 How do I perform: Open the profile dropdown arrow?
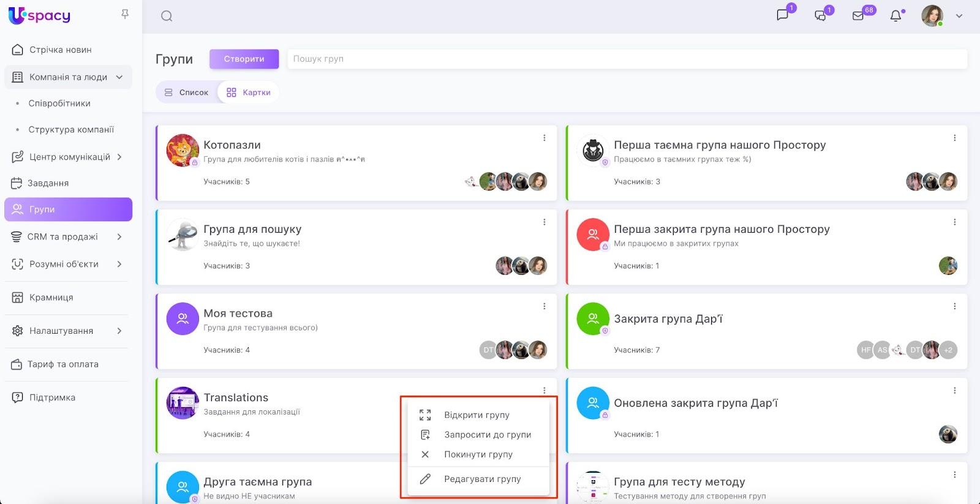tap(959, 17)
